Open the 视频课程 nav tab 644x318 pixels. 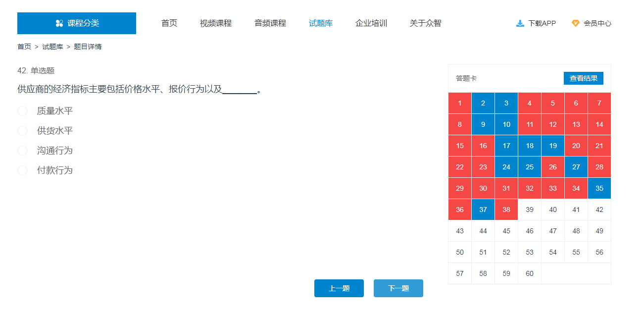[x=215, y=23]
